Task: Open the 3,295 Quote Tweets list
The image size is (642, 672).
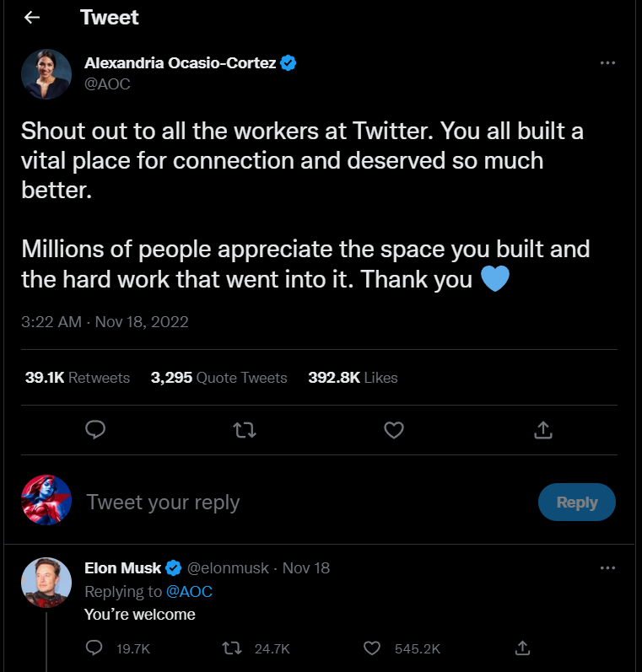Action: click(218, 378)
